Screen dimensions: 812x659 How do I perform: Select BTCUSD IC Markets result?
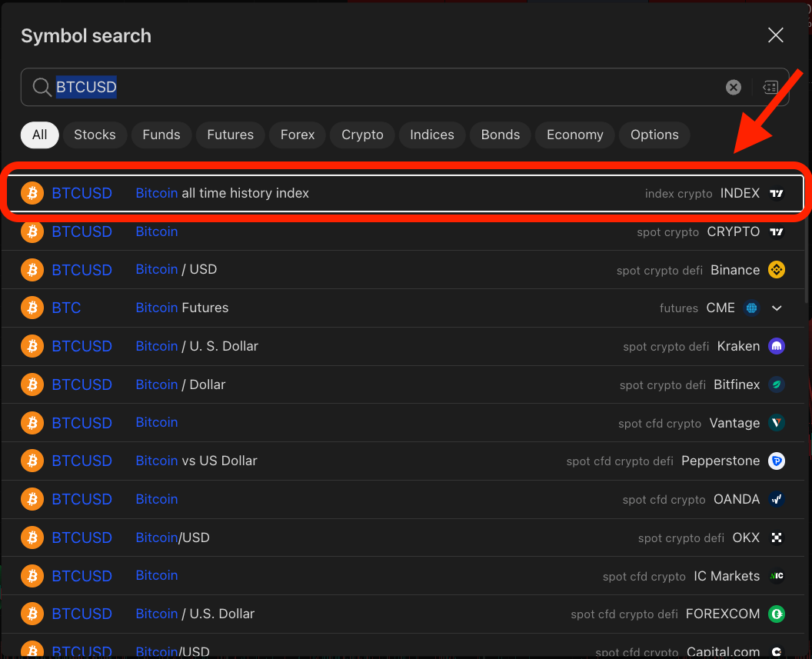pos(404,576)
